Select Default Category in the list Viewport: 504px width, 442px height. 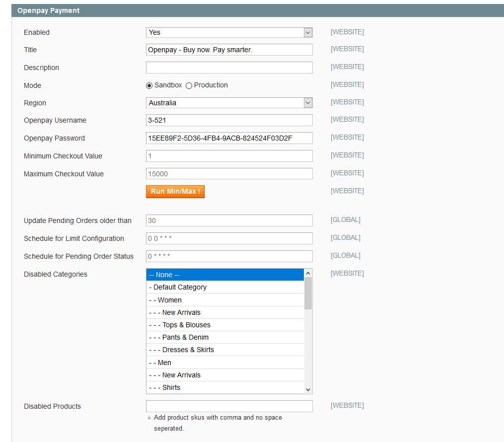click(224, 287)
